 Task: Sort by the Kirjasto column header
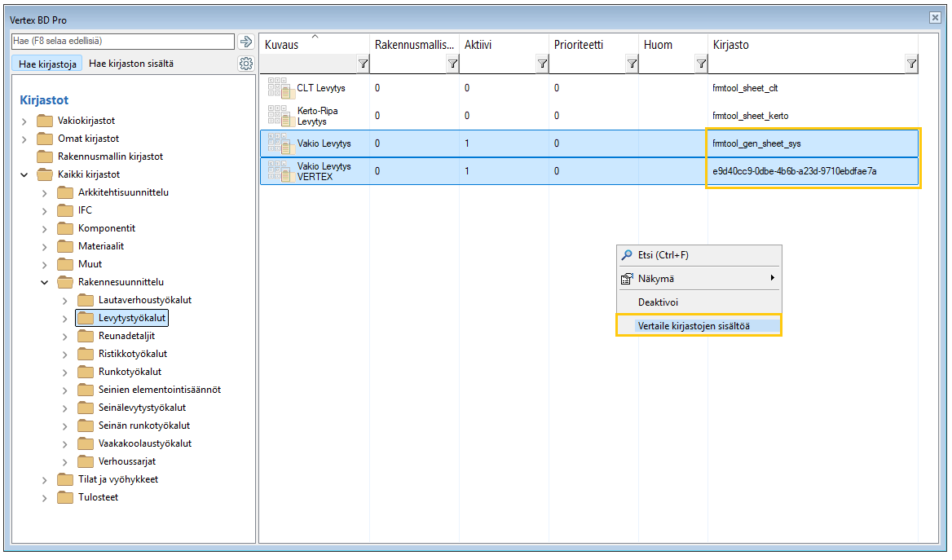tap(813, 45)
